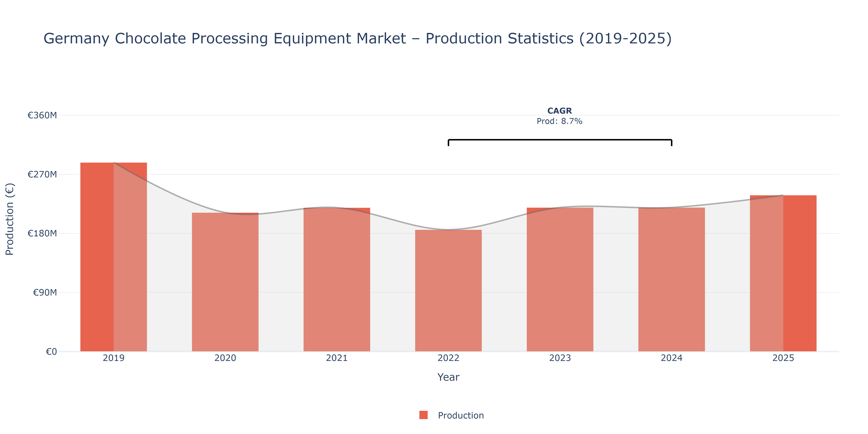
Task: Click the 'Production (€)' y-axis title
Action: (x=10, y=219)
